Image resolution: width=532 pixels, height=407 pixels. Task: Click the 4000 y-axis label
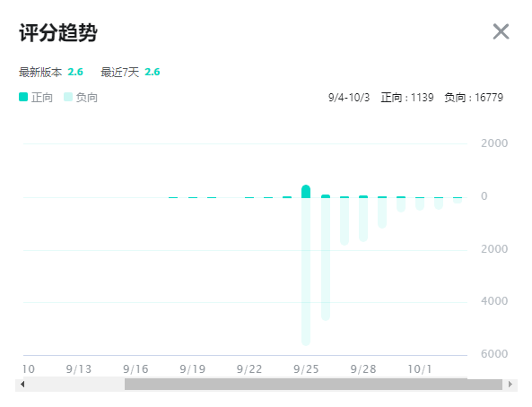494,301
